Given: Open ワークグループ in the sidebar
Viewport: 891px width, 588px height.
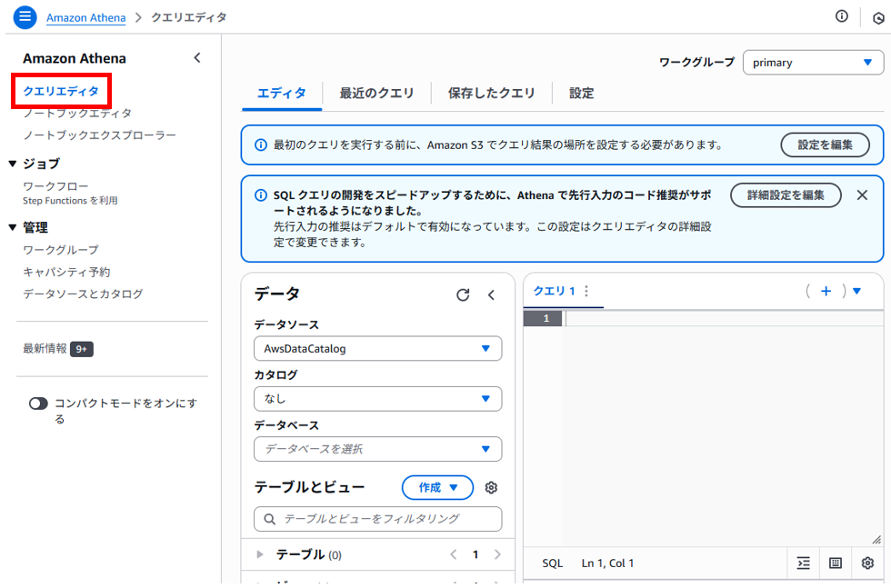Looking at the screenshot, I should (x=61, y=250).
